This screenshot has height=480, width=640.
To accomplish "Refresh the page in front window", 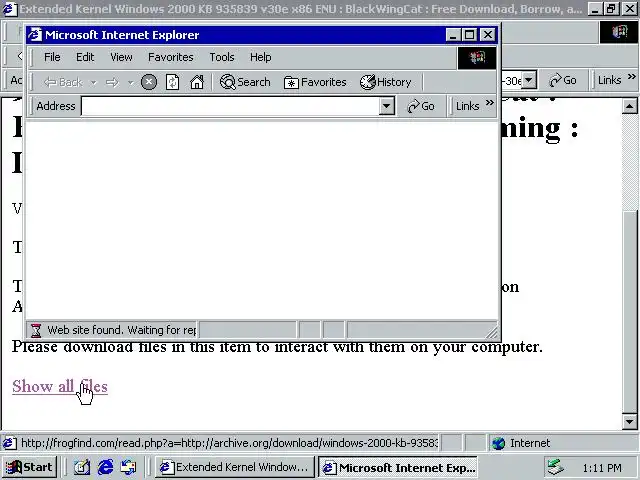I will [x=172, y=82].
